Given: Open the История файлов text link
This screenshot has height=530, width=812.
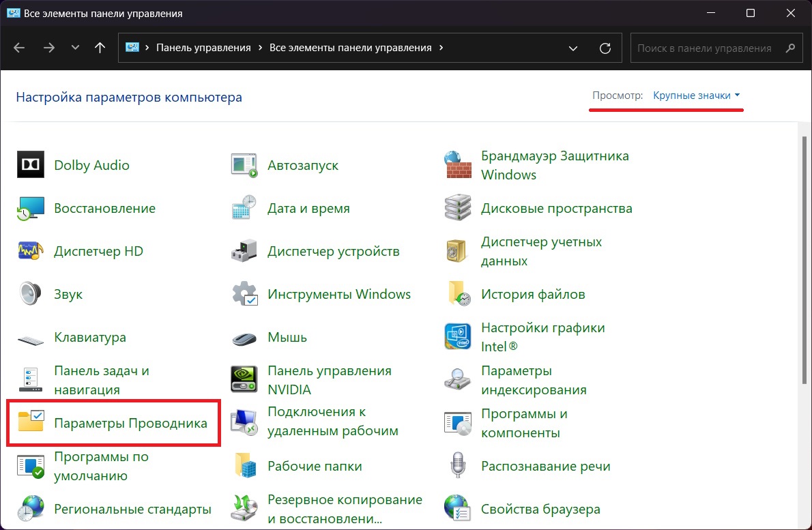Looking at the screenshot, I should pos(533,294).
